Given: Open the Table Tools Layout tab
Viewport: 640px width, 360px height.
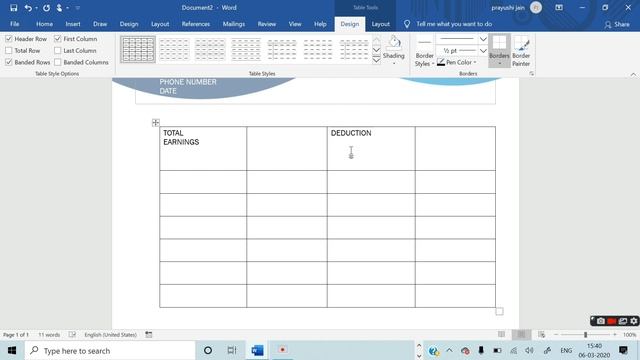Looking at the screenshot, I should point(381,24).
